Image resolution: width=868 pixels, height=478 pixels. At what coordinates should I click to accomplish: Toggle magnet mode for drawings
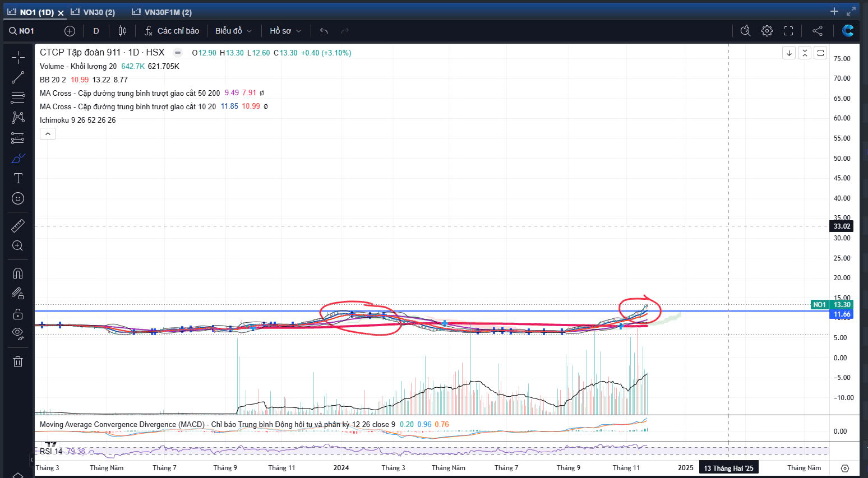click(x=18, y=273)
